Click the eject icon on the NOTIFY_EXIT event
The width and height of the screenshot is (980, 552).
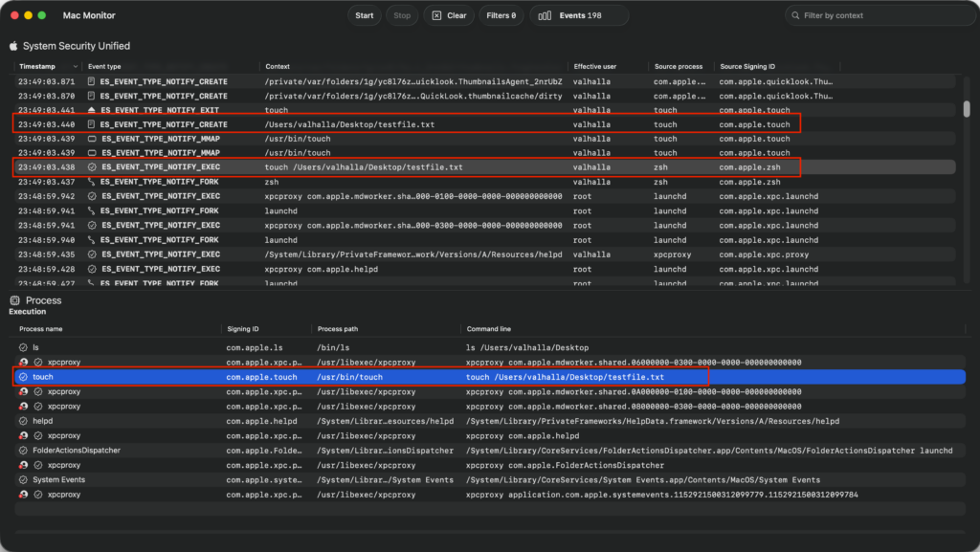click(92, 111)
